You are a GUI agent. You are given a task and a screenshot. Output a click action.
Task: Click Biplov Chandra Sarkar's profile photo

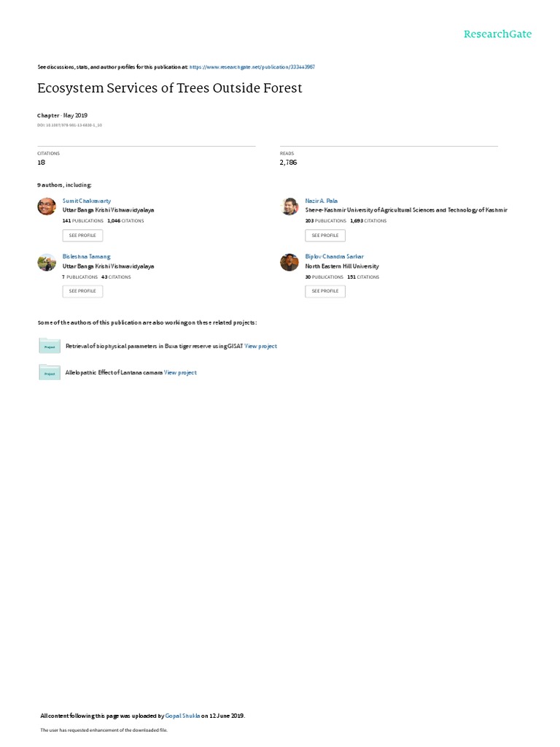coord(289,262)
